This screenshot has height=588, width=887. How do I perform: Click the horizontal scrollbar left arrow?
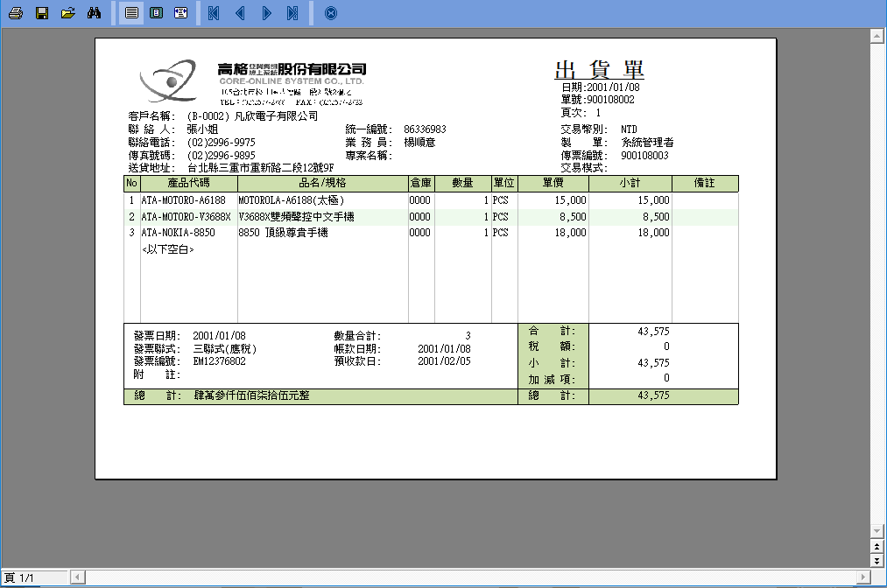click(77, 577)
